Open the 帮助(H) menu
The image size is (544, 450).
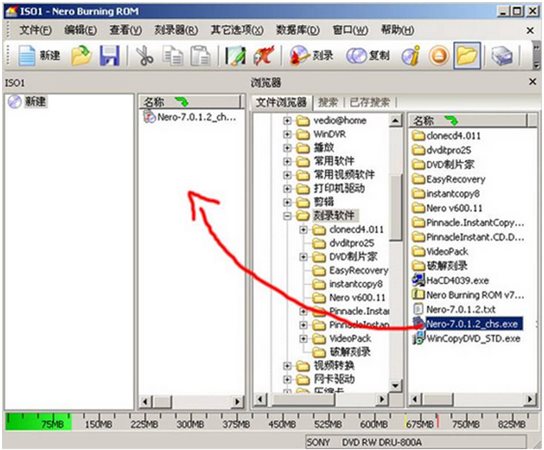tap(398, 30)
